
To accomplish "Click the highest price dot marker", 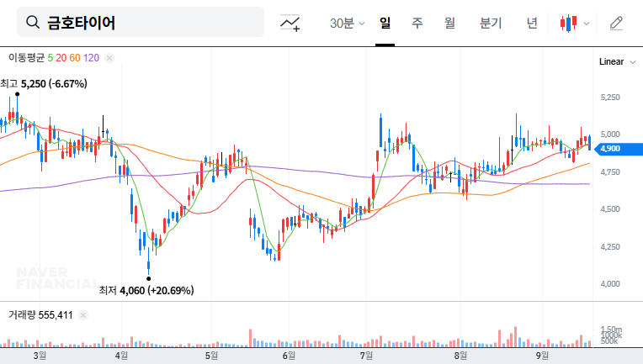I will click(x=17, y=94).
